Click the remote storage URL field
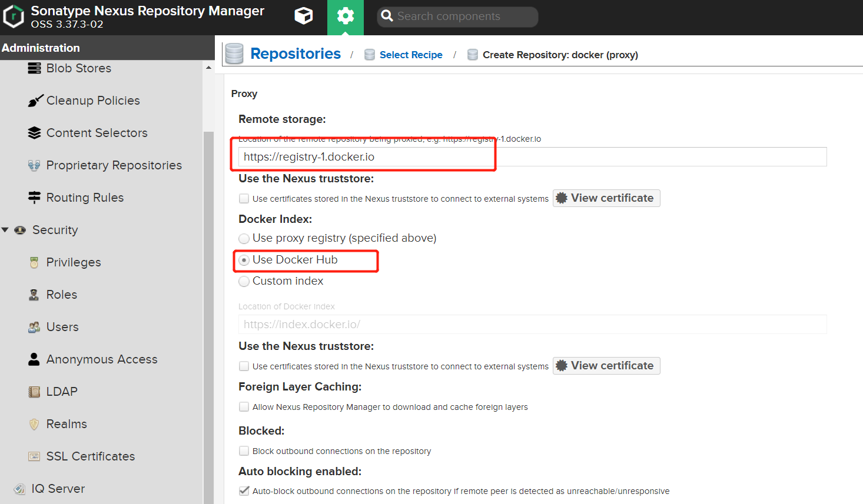This screenshot has height=504, width=863. (x=533, y=157)
